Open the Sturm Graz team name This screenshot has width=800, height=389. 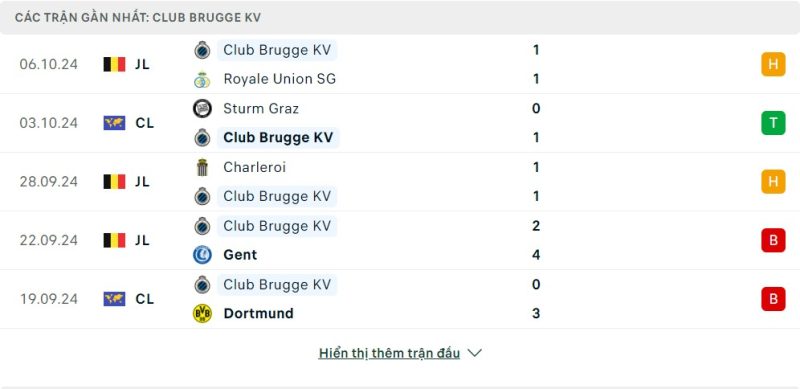point(261,108)
